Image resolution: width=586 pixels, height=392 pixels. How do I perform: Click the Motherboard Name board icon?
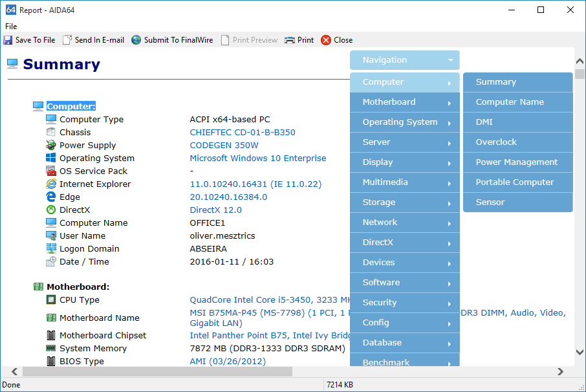[x=51, y=318]
